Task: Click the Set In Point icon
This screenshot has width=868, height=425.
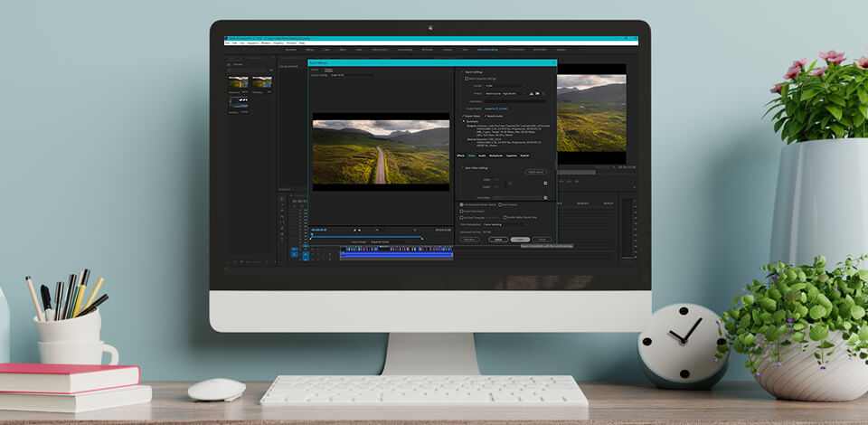Action: pos(355,230)
